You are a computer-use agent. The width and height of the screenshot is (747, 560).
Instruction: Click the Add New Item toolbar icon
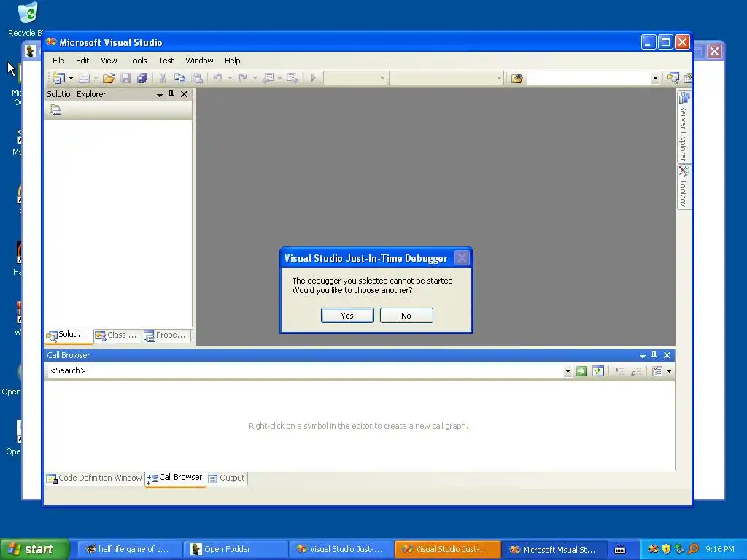click(x=85, y=78)
